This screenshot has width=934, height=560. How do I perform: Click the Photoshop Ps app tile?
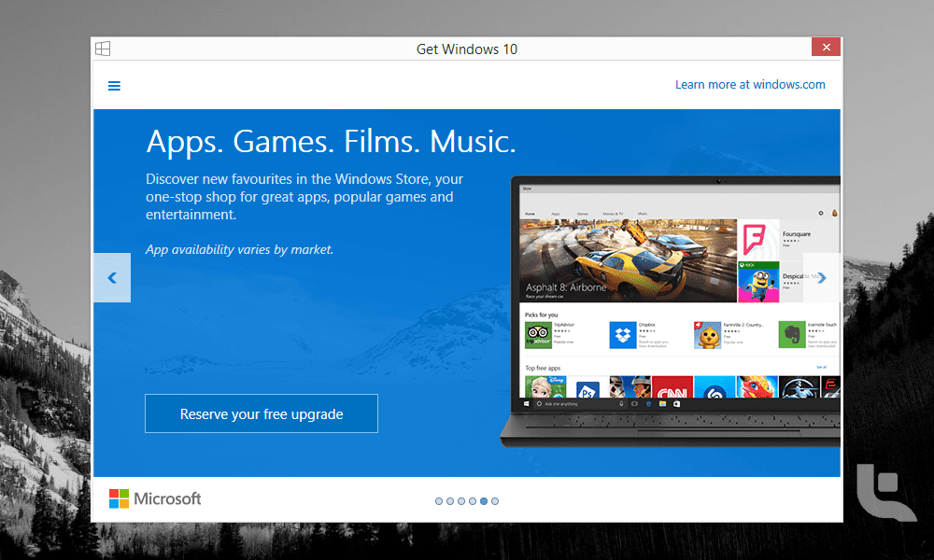coord(587,386)
